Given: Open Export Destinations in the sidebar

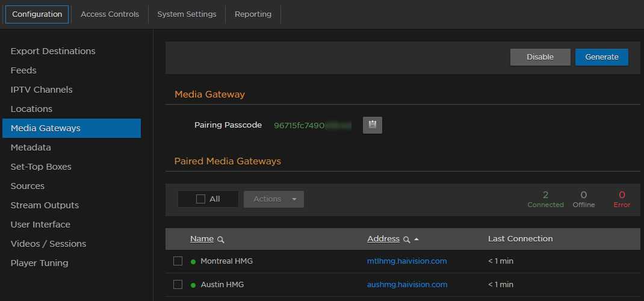Looking at the screenshot, I should coord(53,51).
